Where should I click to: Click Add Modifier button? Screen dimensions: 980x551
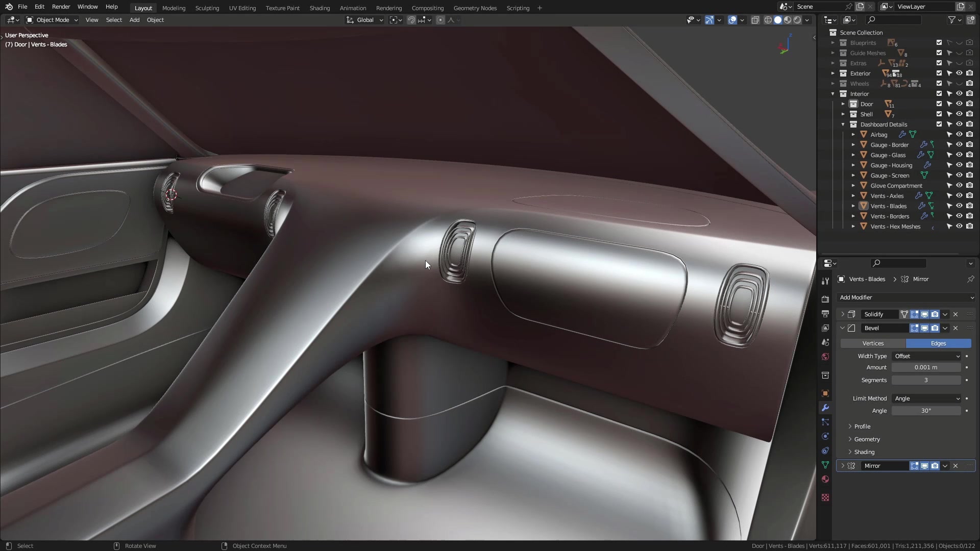point(906,297)
